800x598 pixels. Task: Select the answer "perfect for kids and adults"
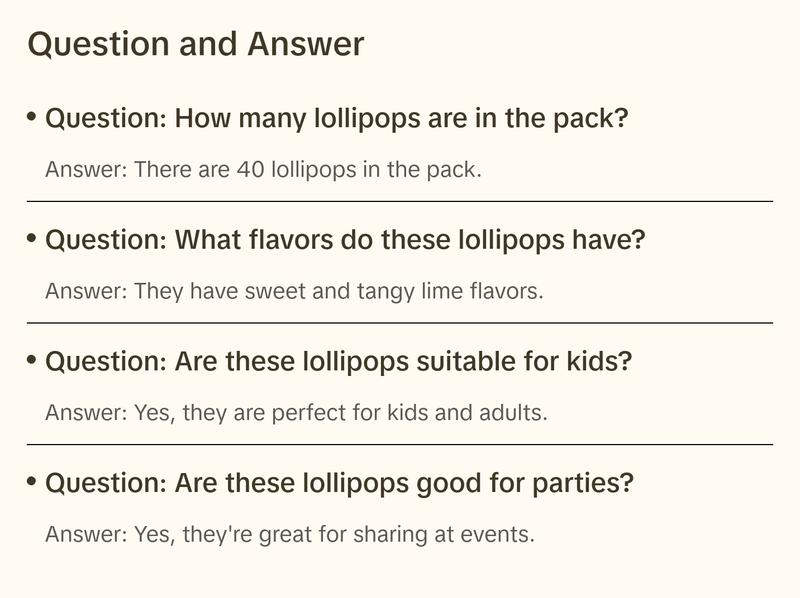[296, 412]
